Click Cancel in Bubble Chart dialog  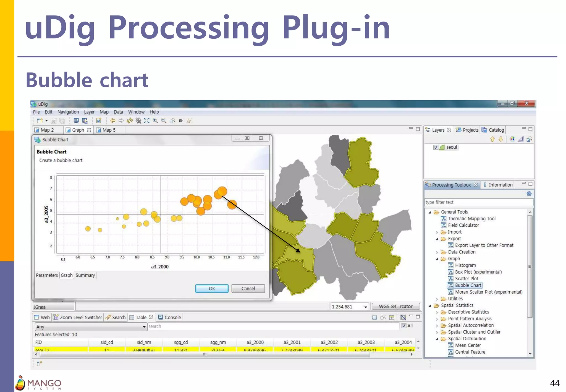click(x=248, y=289)
